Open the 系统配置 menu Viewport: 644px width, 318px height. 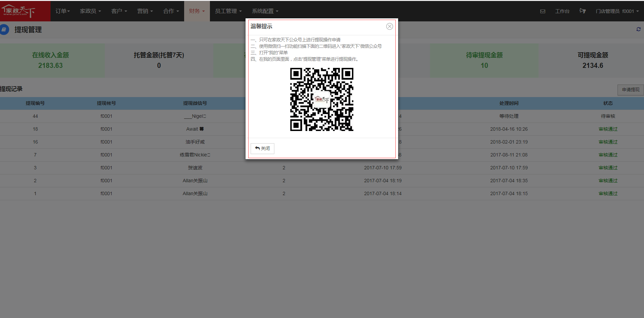pyautogui.click(x=265, y=11)
